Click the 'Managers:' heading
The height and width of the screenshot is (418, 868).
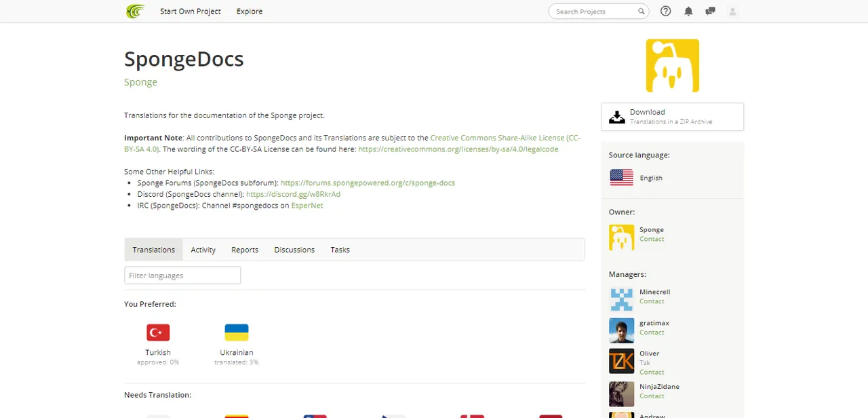click(627, 274)
